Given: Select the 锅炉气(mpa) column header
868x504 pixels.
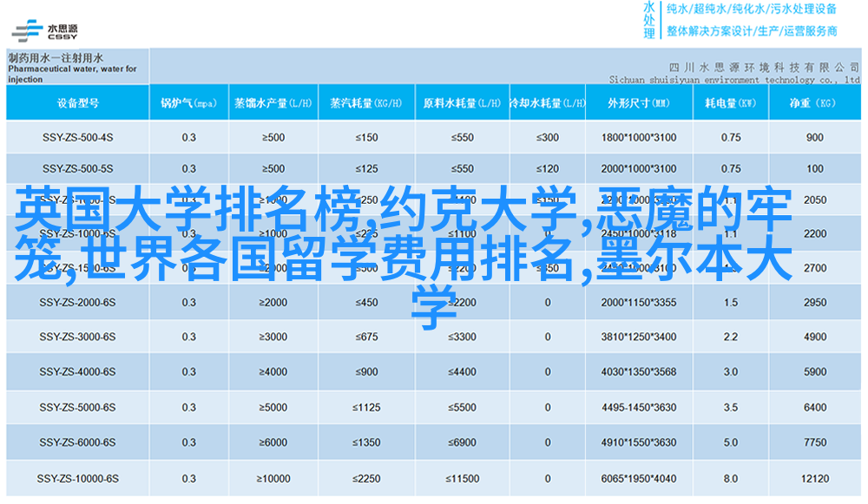Looking at the screenshot, I should (x=188, y=103).
